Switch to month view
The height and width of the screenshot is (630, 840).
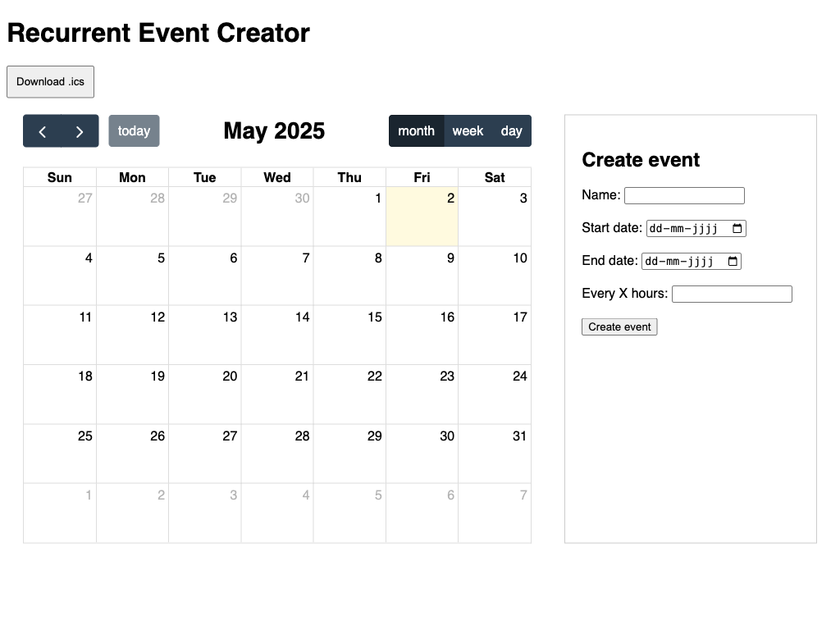[x=416, y=131]
